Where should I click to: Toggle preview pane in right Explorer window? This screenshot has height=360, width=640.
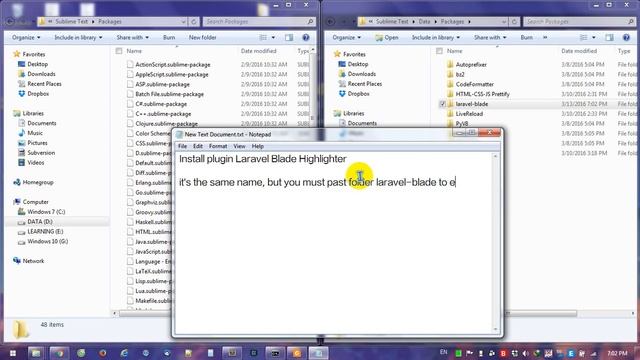pyautogui.click(x=609, y=38)
